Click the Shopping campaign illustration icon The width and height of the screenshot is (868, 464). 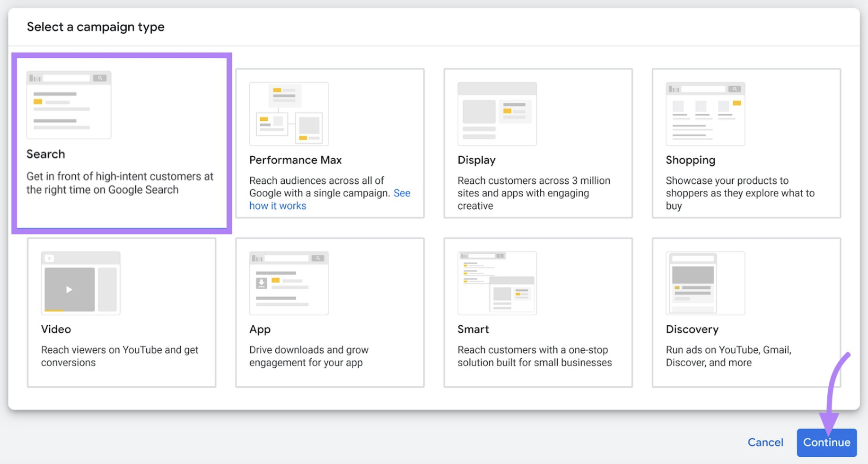point(705,114)
